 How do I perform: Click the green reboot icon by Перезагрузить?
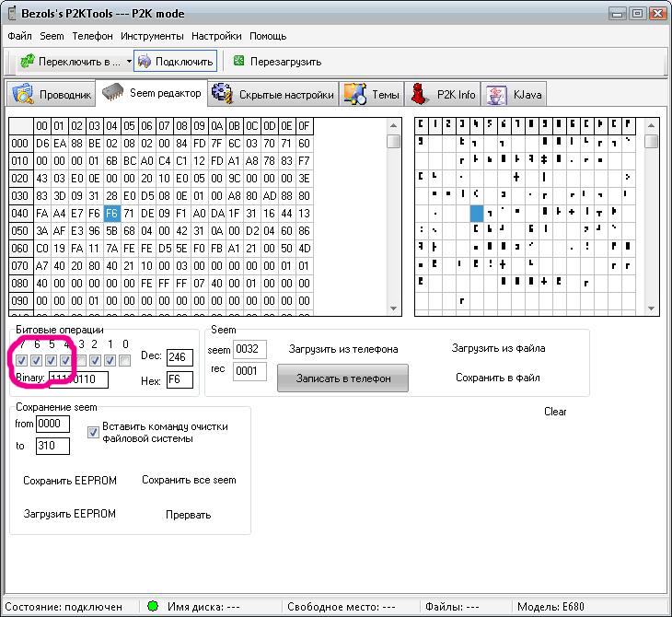(x=238, y=61)
